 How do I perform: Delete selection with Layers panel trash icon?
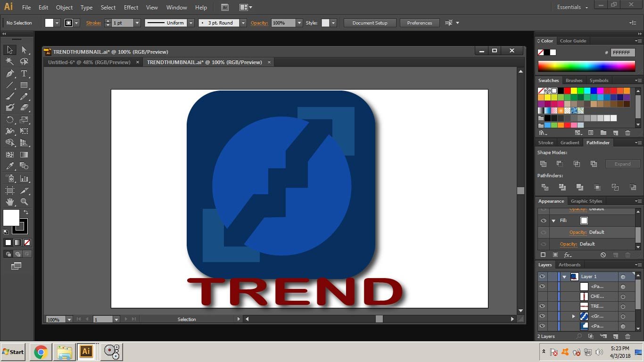click(x=627, y=336)
